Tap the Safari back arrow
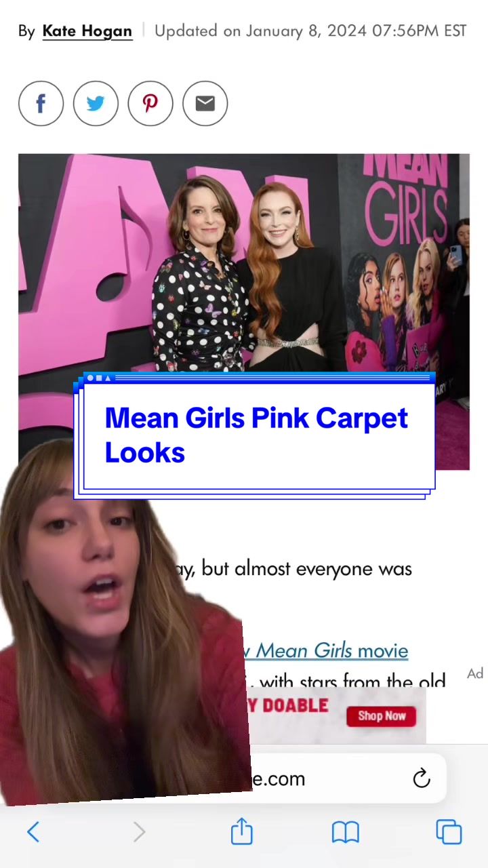This screenshot has height=868, width=488. 33,831
